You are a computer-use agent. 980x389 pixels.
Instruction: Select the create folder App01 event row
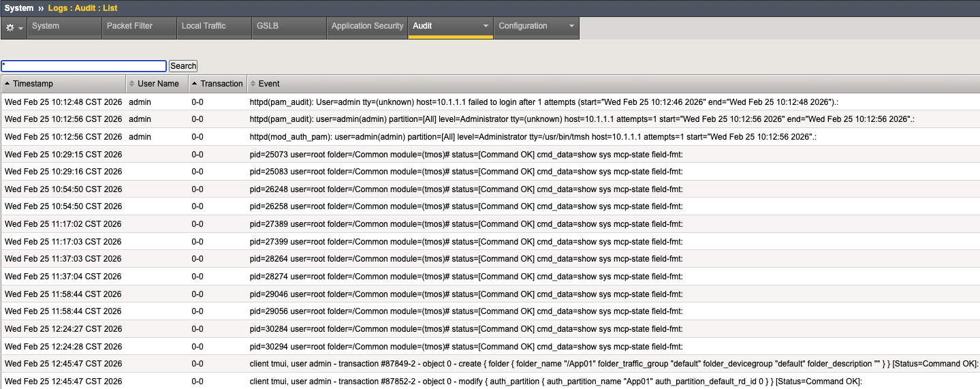(x=490, y=364)
